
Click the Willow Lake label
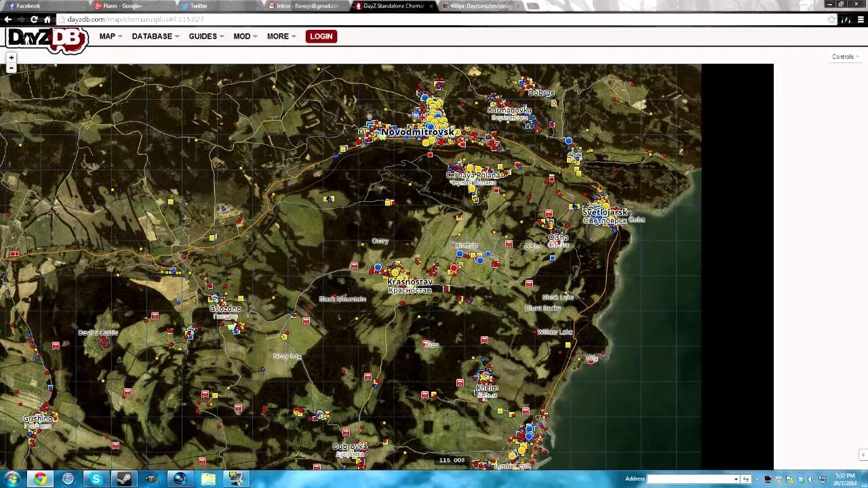555,332
